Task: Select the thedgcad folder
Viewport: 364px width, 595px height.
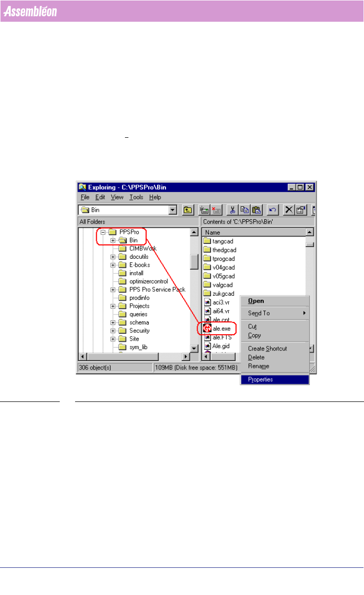Action: click(x=220, y=250)
